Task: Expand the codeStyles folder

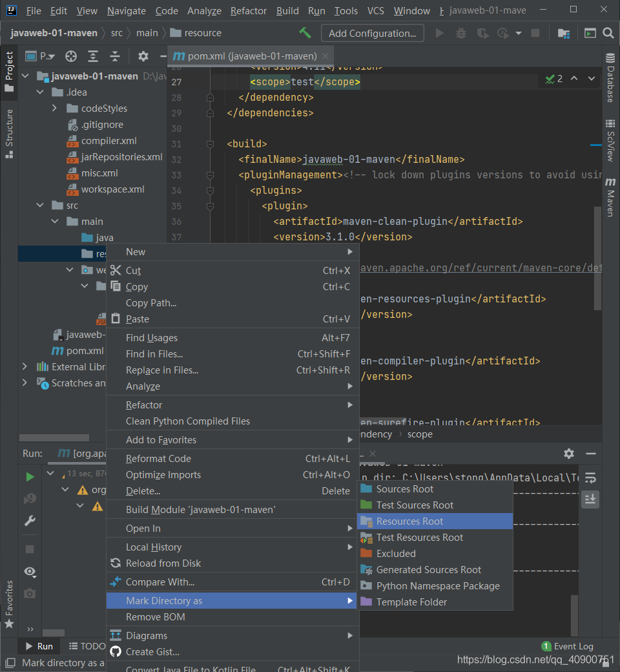Action: coord(54,109)
